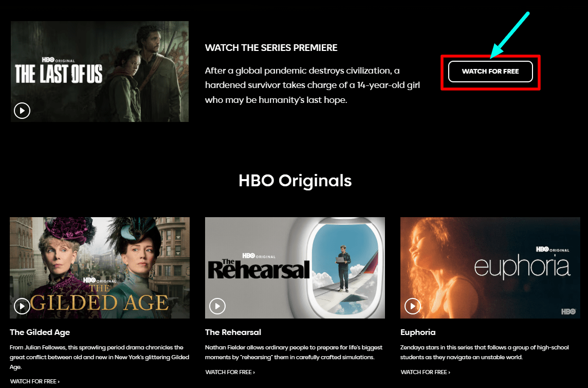Play The Last of Us trailer icon
The width and height of the screenshot is (588, 388).
[x=22, y=111]
